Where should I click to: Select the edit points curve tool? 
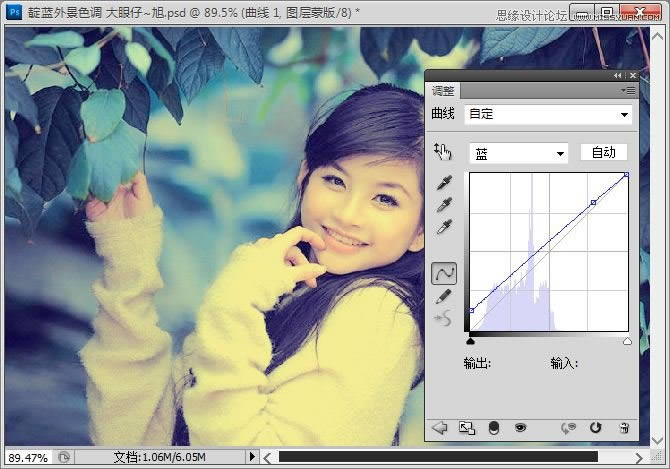click(x=444, y=272)
